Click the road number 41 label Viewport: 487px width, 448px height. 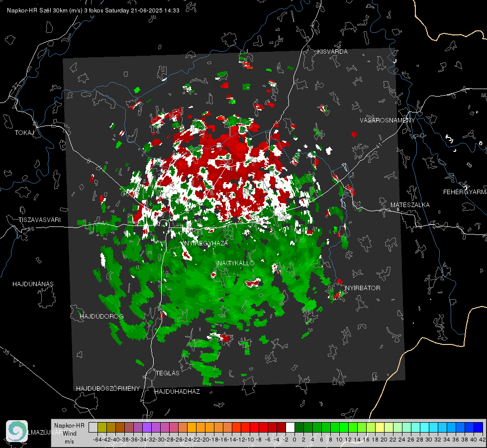pos(378,146)
